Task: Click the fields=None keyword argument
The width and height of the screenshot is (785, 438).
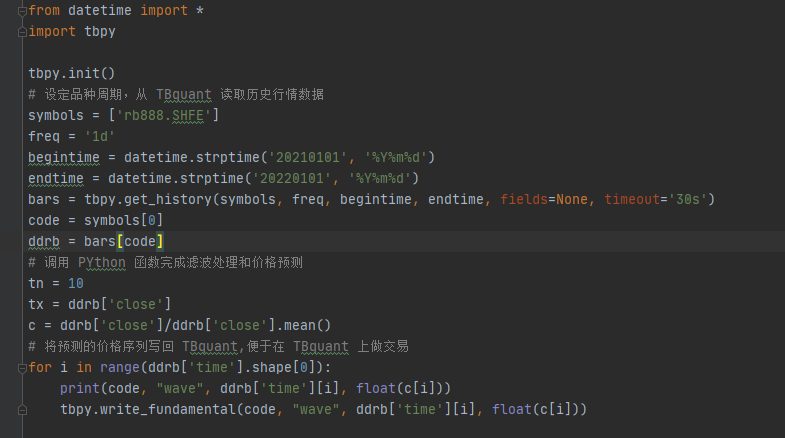Action: 544,200
